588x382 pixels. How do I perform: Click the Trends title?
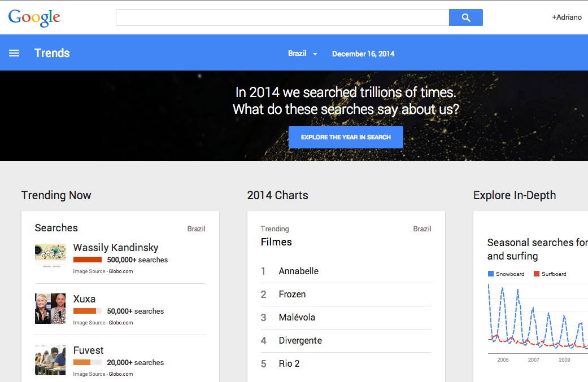click(x=52, y=53)
